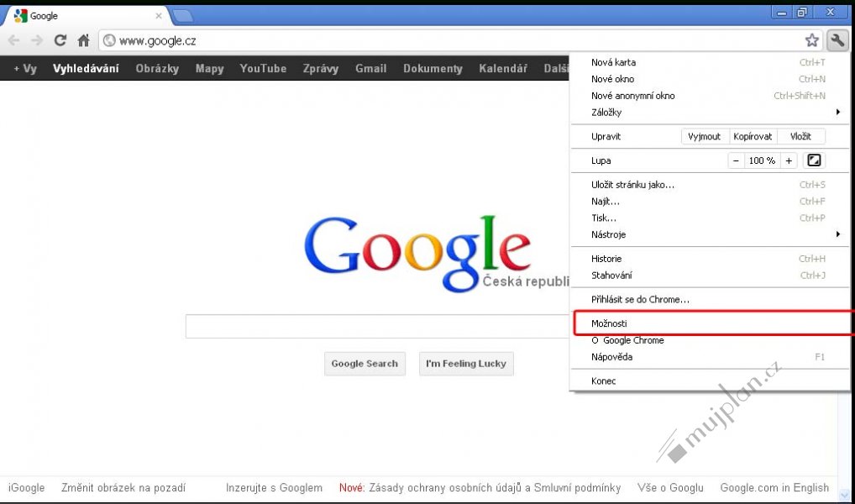This screenshot has width=855, height=504.
Task: Click Vložit button in the menu
Action: tap(800, 136)
